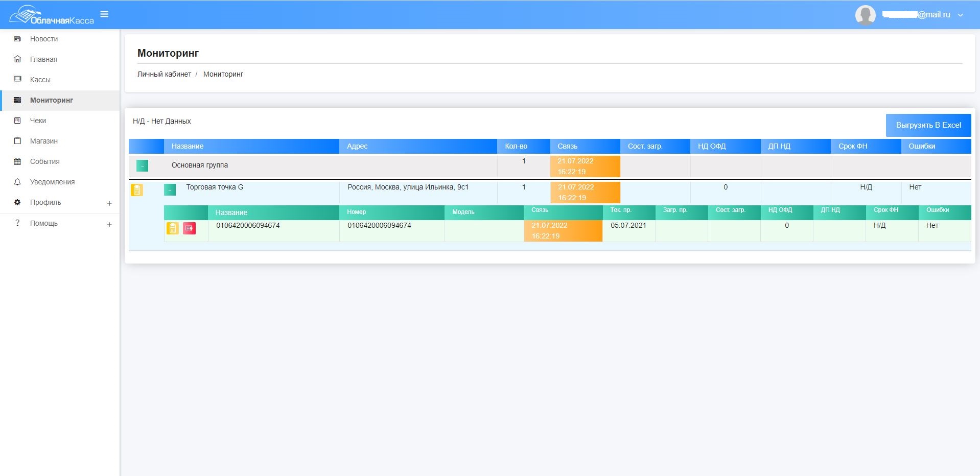Follow the Личный кабинет breadcrumb link
The width and height of the screenshot is (980, 476).
click(164, 74)
